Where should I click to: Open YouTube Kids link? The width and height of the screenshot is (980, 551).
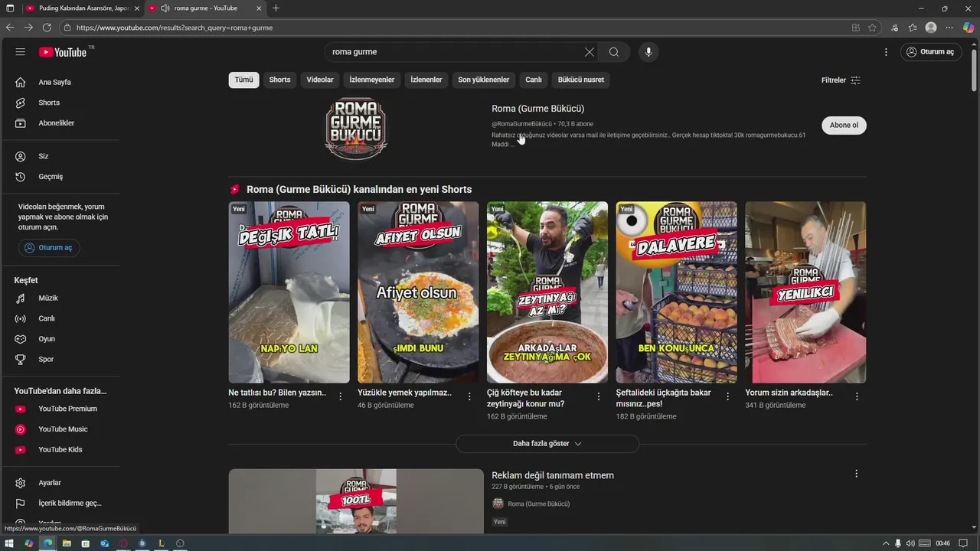tap(61, 449)
